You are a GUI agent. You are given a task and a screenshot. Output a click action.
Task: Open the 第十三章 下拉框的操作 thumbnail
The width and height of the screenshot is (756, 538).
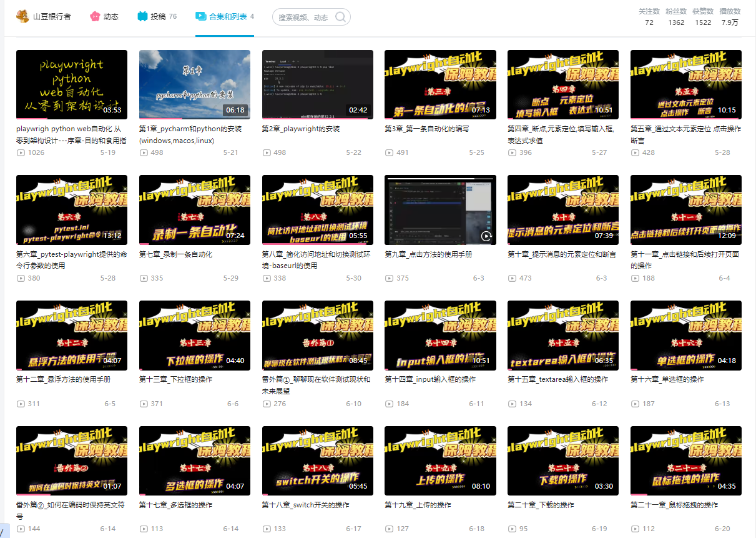click(x=195, y=336)
